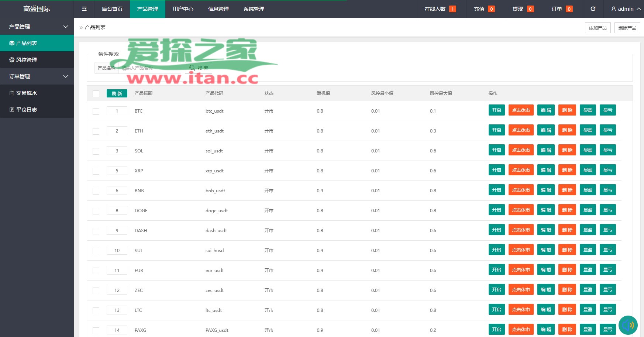Click the admin user icon
This screenshot has height=337, width=644.
(x=613, y=9)
